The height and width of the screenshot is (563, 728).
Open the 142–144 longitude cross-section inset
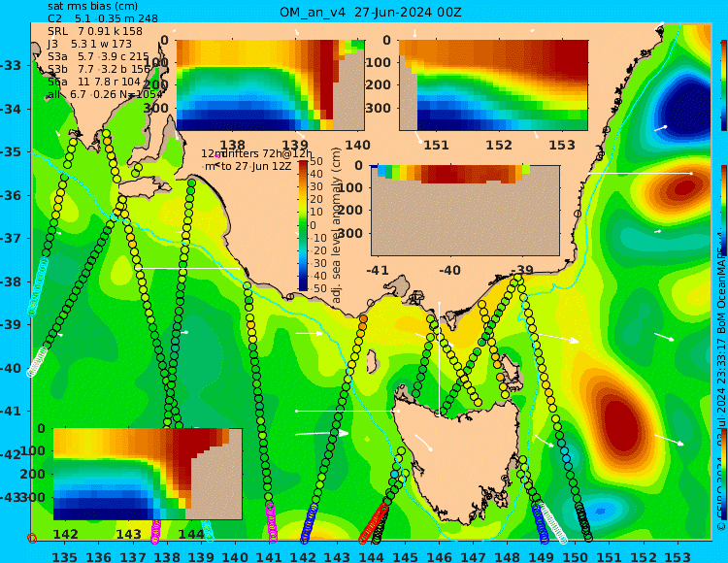tap(148, 474)
